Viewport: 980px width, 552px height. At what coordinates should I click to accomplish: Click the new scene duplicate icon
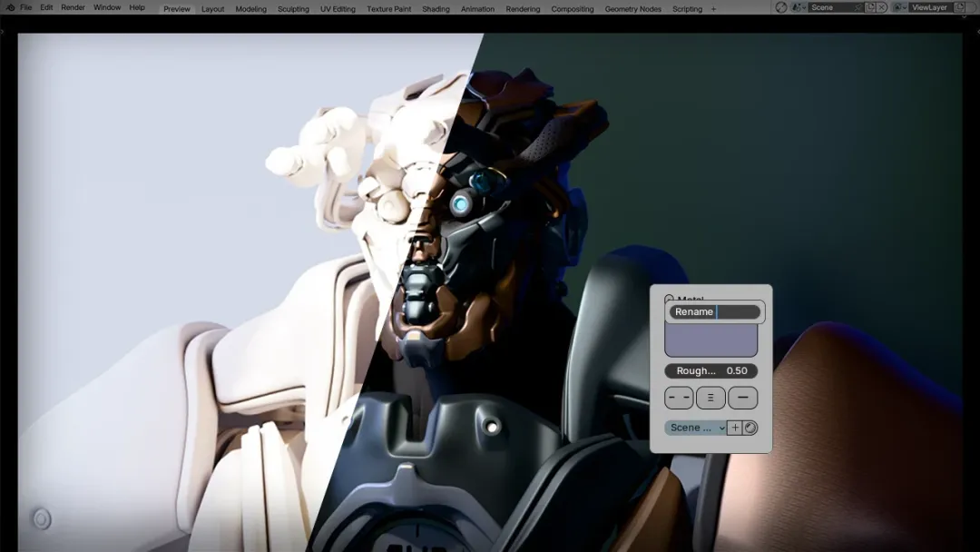[870, 7]
